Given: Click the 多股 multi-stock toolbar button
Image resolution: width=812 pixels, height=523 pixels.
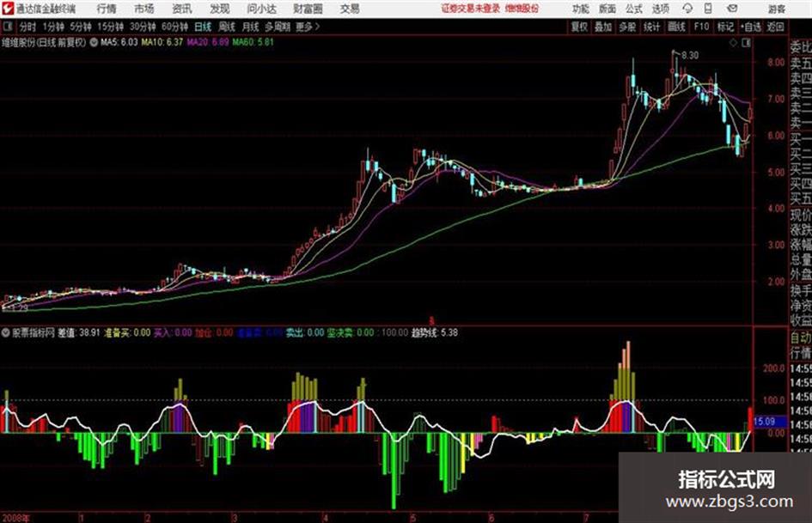Looking at the screenshot, I should click(627, 27).
